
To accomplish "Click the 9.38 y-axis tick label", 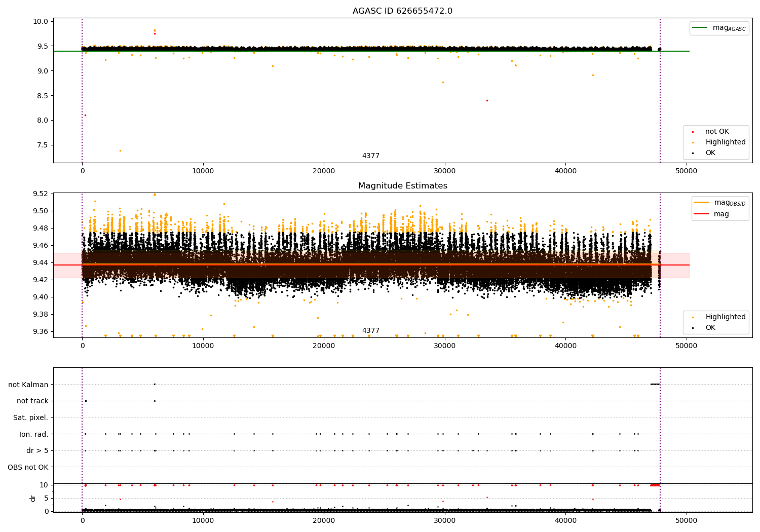I will coord(41,314).
